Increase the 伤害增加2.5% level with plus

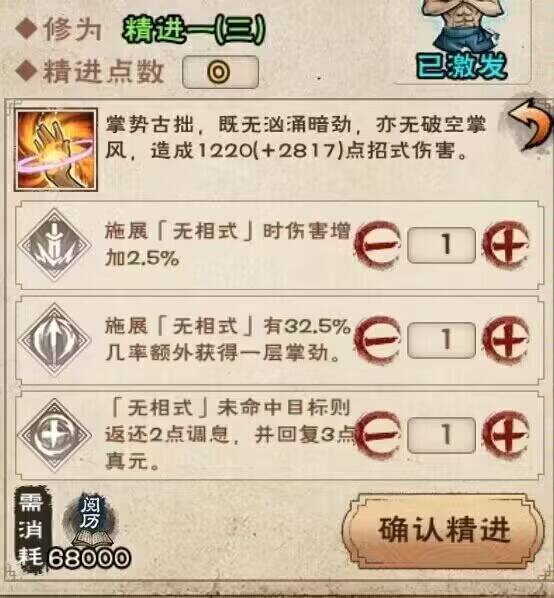click(506, 244)
